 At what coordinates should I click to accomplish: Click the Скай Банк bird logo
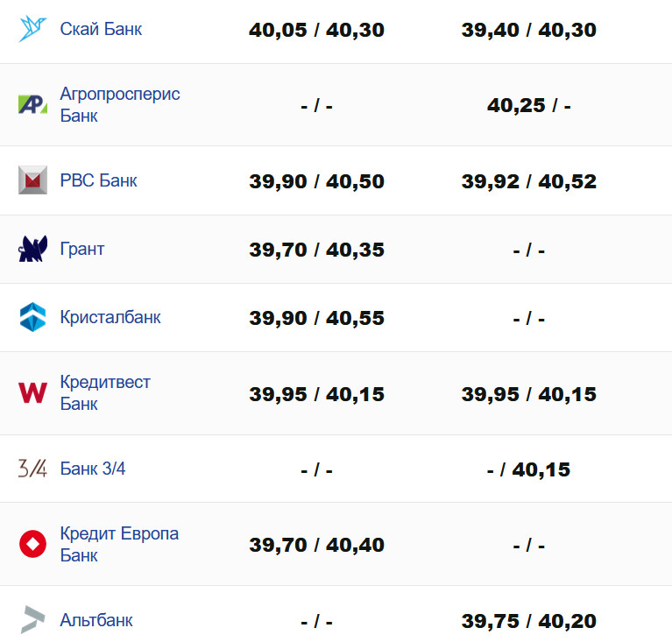coord(32,29)
